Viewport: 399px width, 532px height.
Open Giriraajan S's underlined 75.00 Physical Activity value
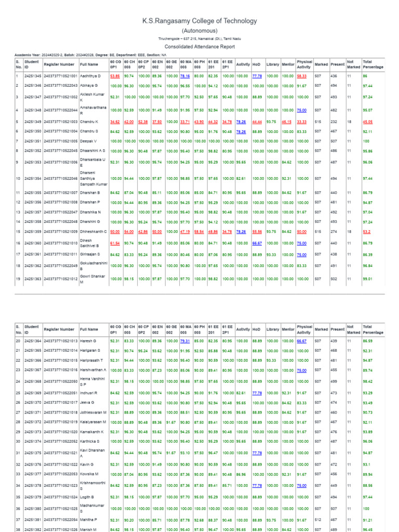(x=302, y=255)
